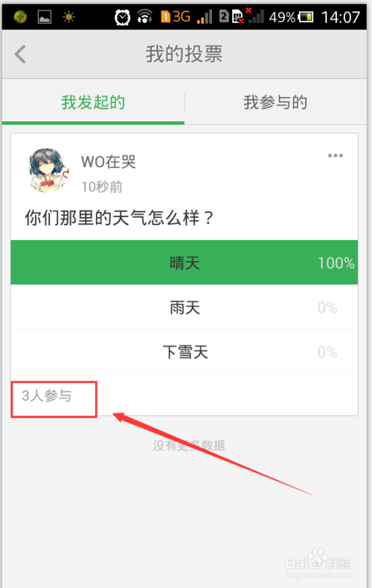Select the 雨天 poll option
Screen dimensions: 372x588
point(185,307)
